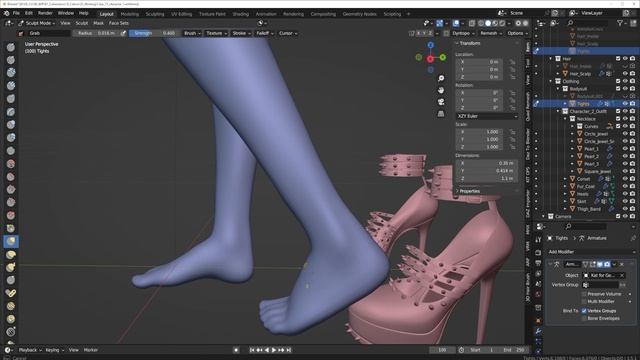Viewport: 640px width, 360px height.
Task: Expand the Properties panel in sidebar
Action: pos(469,191)
